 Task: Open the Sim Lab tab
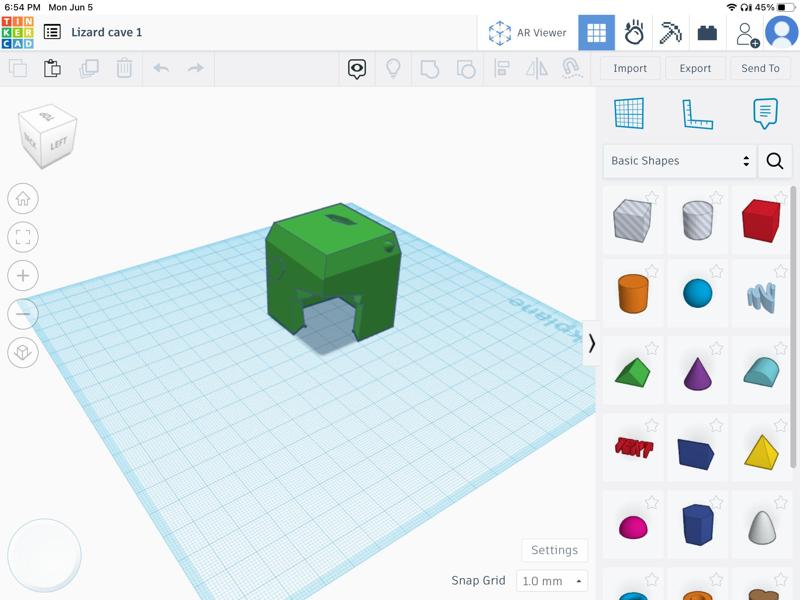point(634,33)
